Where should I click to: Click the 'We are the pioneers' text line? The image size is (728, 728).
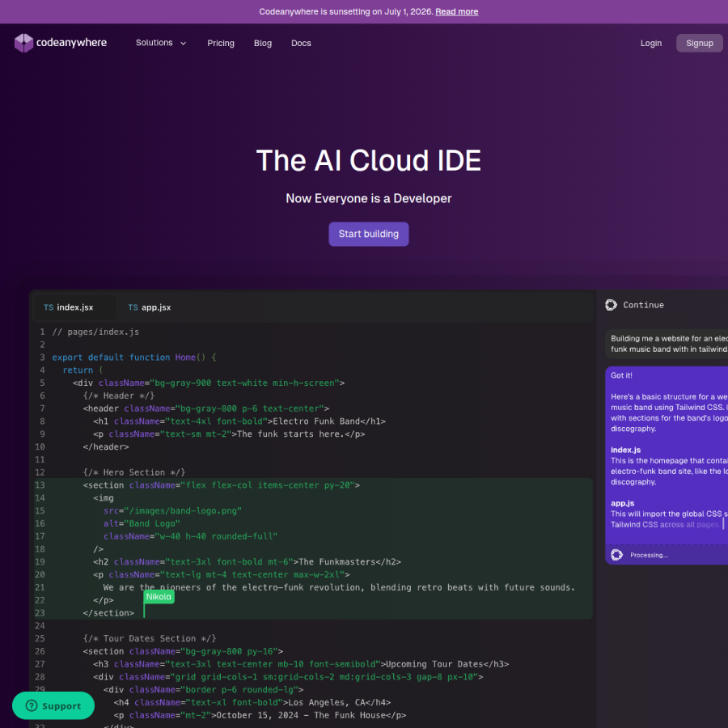[x=339, y=588]
